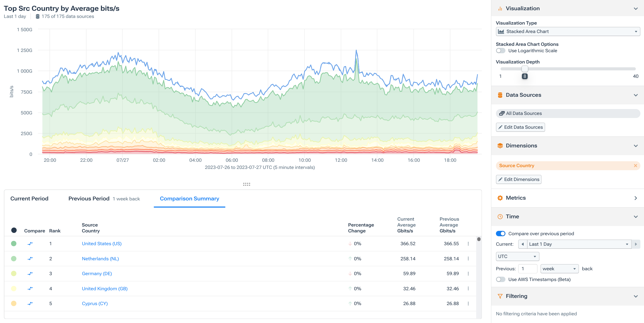
Task: Click the compare icon next to United States
Action: [30, 243]
